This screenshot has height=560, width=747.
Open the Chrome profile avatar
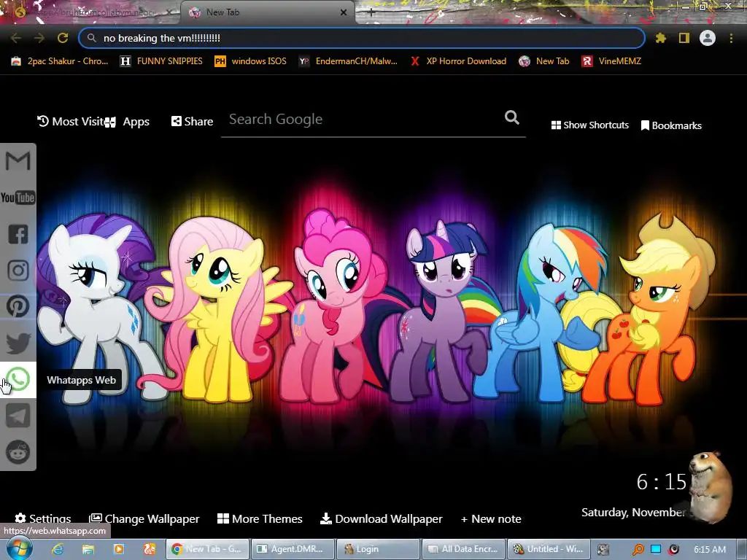pos(708,38)
